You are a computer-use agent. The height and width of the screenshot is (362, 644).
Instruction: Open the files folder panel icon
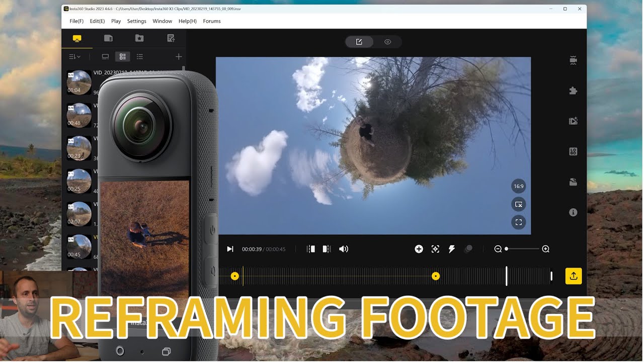pos(573,182)
